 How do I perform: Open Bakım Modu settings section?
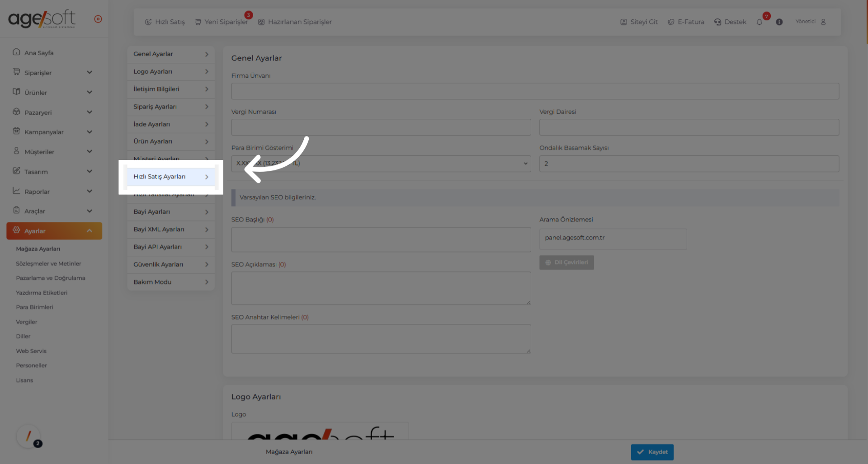tap(171, 282)
